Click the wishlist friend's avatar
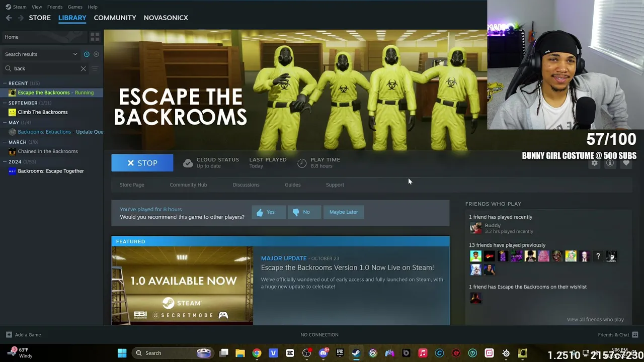This screenshot has width=644, height=362. point(475,298)
